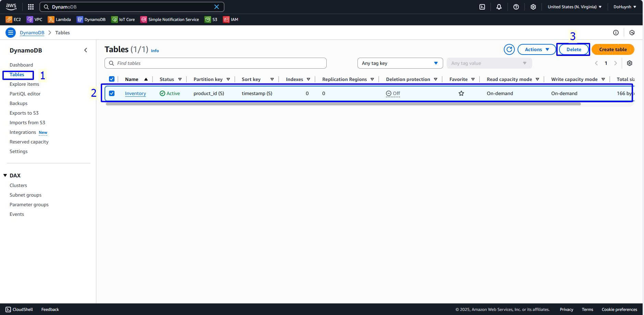Viewport: 644px width, 315px height.
Task: Open the notifications bell
Action: point(499,7)
